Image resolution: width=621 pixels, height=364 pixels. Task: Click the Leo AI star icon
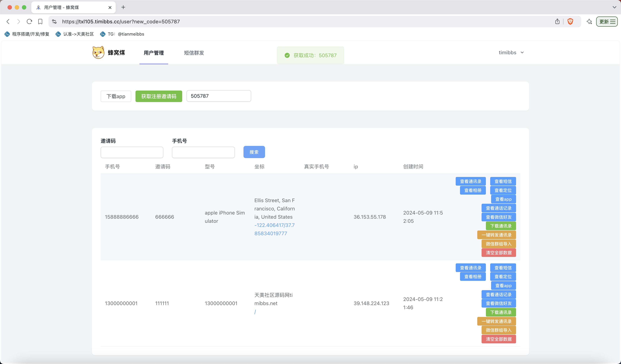click(x=589, y=21)
